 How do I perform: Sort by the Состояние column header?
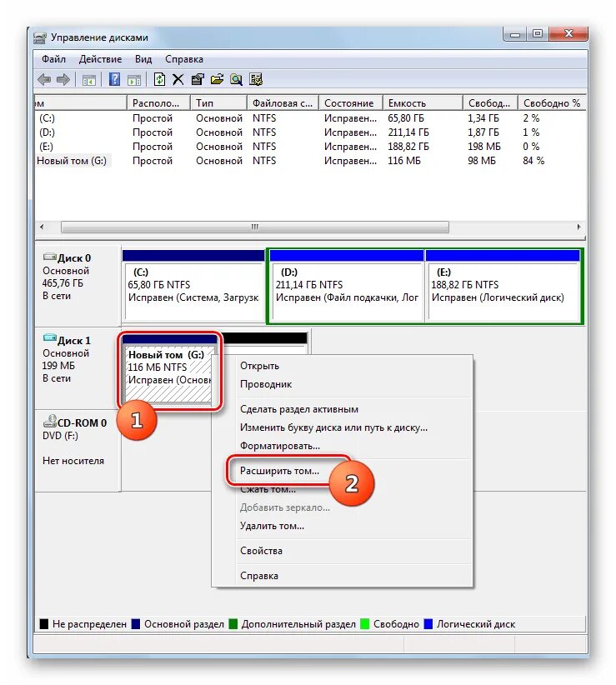(351, 103)
